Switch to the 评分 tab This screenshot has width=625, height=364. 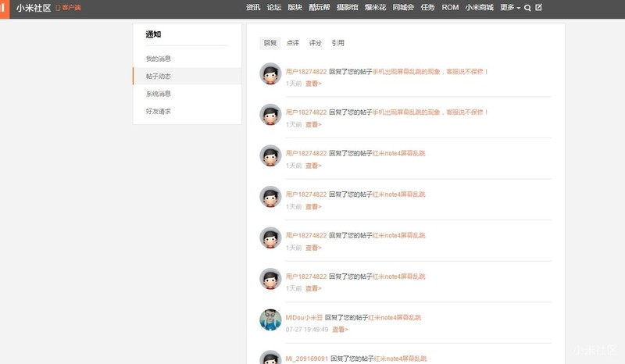click(x=315, y=43)
